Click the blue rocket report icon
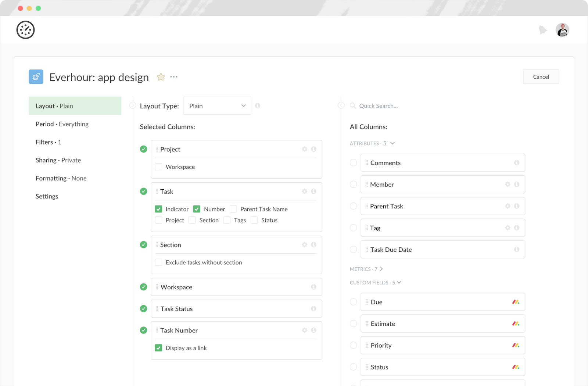The image size is (588, 386). pos(36,77)
